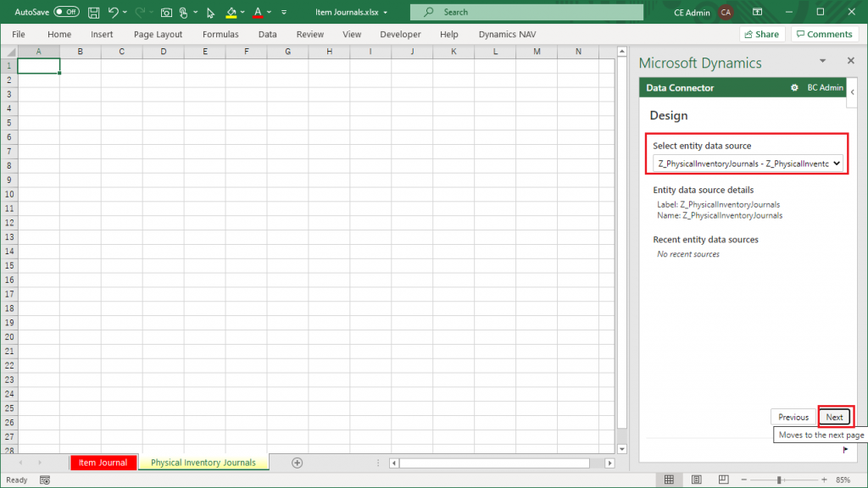This screenshot has width=868, height=488.
Task: Switch to Normal view icon
Action: point(670,480)
